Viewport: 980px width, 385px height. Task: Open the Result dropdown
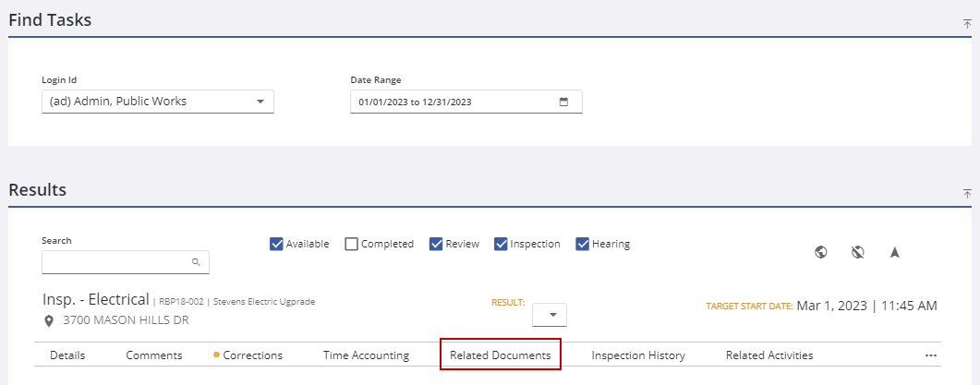tap(551, 315)
